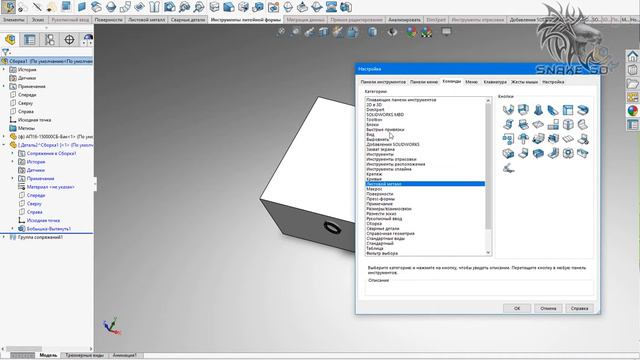The width and height of the screenshot is (640, 360).
Task: Click categories list scrollbar up arrow
Action: coord(488,100)
